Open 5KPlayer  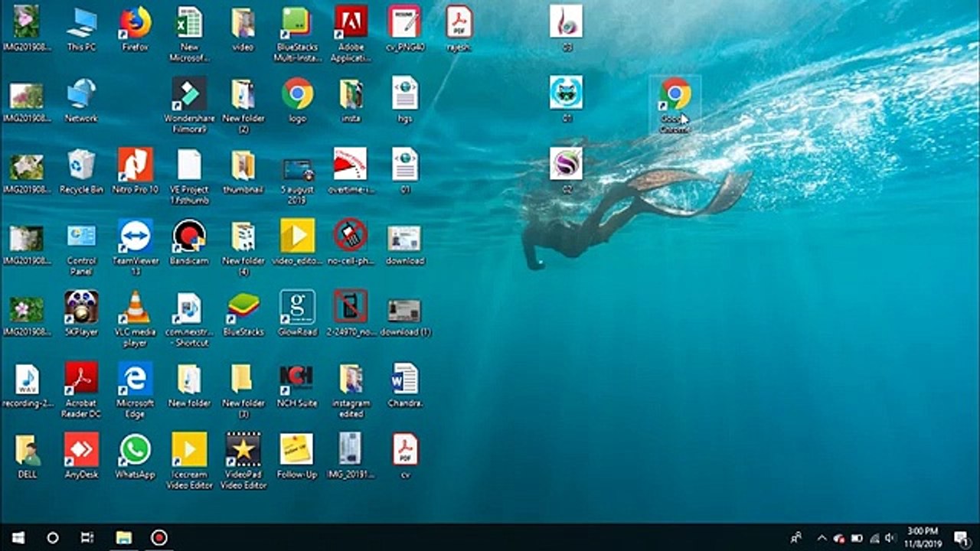point(81,314)
